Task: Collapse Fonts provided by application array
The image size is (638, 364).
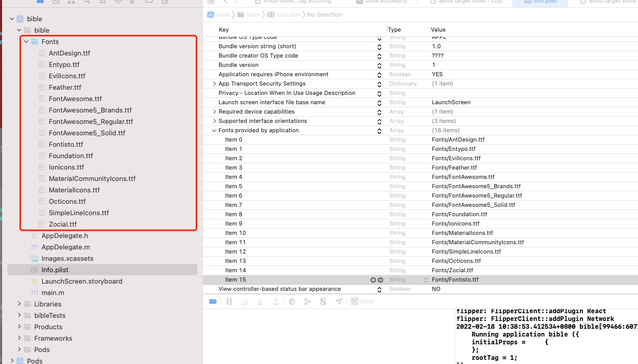Action: point(214,131)
